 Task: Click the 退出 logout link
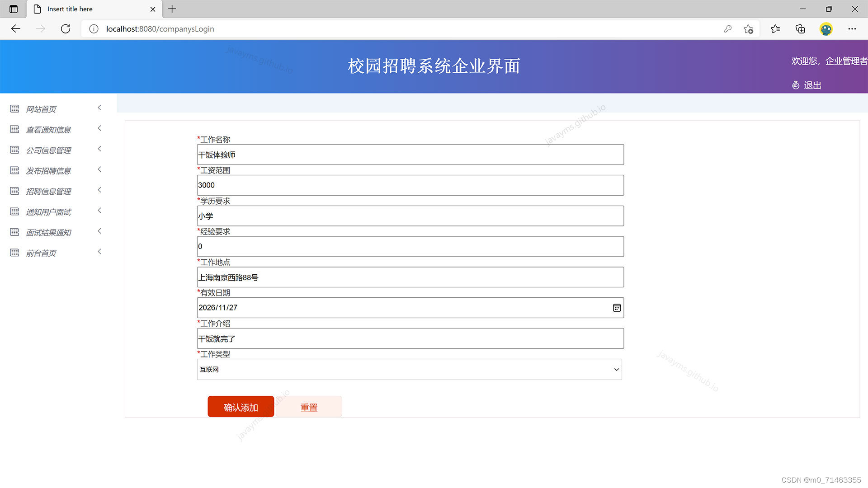pyautogui.click(x=812, y=85)
